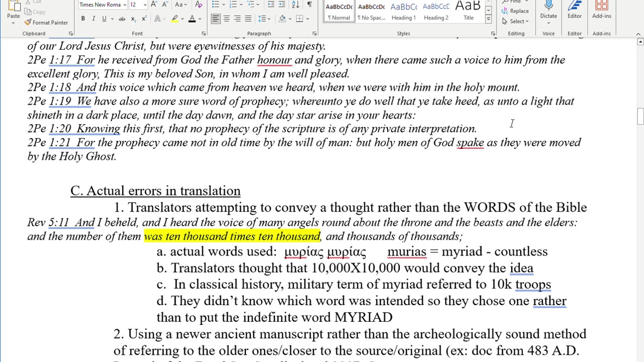Open the Paste options dropdown arrow

[x=14, y=23]
